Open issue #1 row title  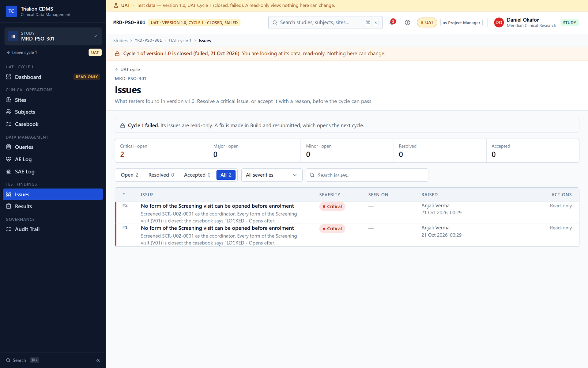coord(217,228)
